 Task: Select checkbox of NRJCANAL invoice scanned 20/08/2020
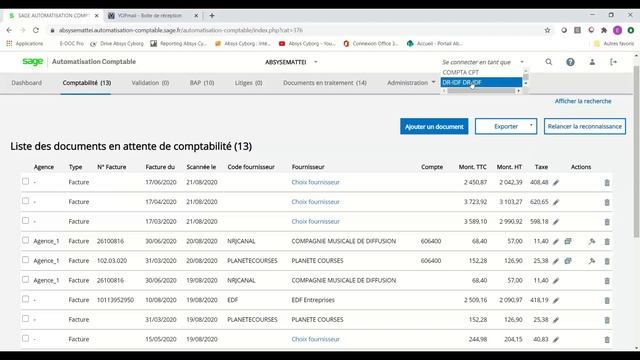click(x=25, y=240)
